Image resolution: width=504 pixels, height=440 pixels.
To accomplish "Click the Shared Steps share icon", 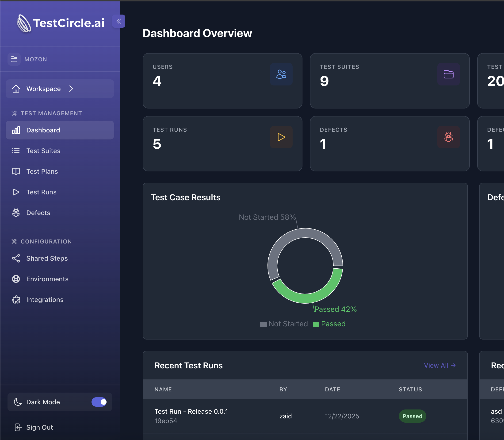I will 16,258.
